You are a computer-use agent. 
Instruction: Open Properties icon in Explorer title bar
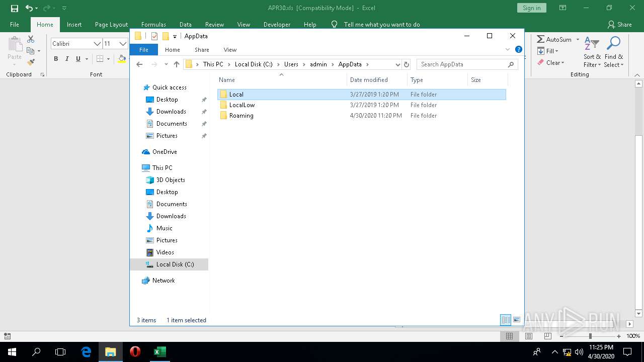point(154,36)
